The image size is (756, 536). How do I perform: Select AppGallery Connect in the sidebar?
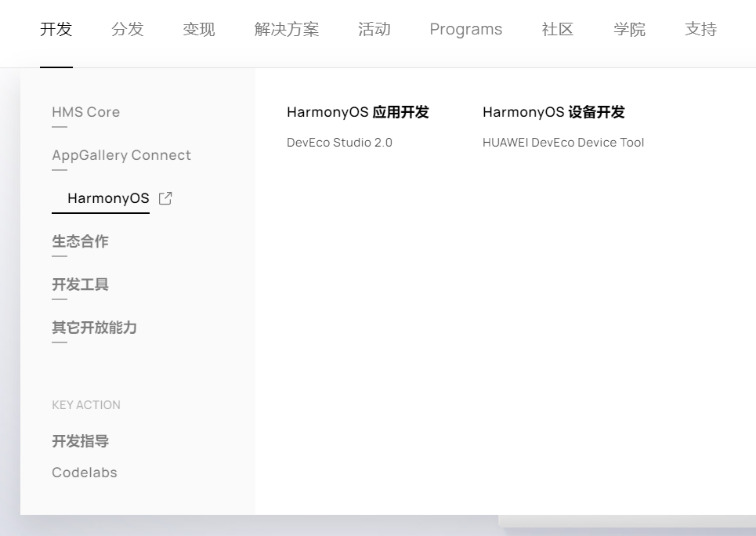click(121, 155)
